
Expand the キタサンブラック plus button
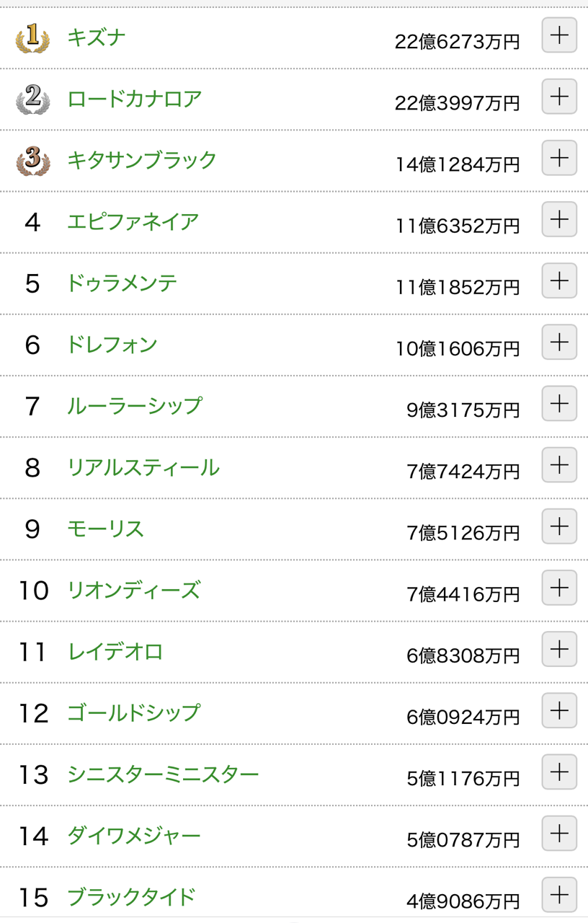click(559, 158)
